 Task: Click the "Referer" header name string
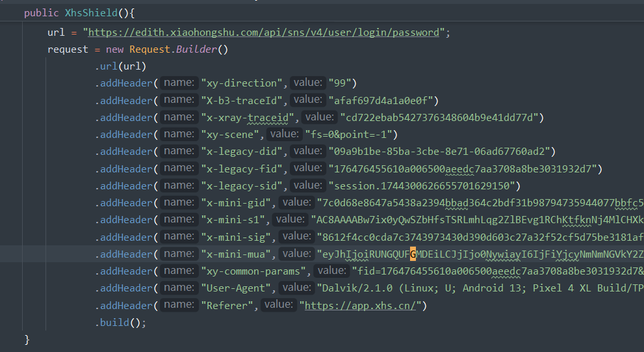click(x=227, y=306)
